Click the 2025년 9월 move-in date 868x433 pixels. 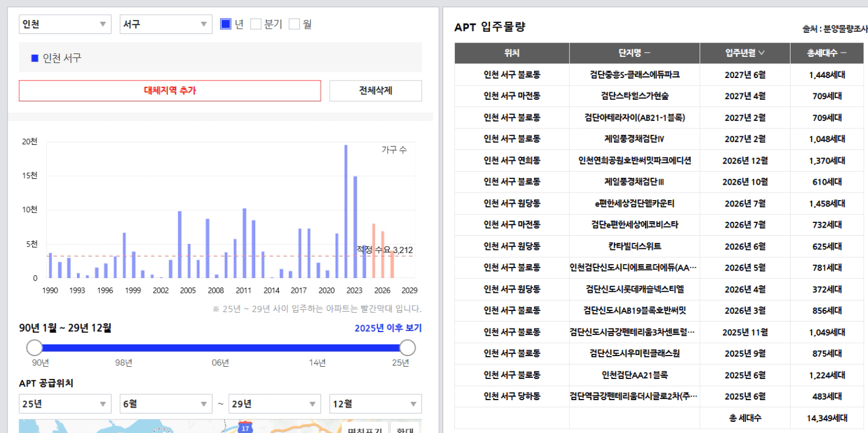[x=745, y=353]
